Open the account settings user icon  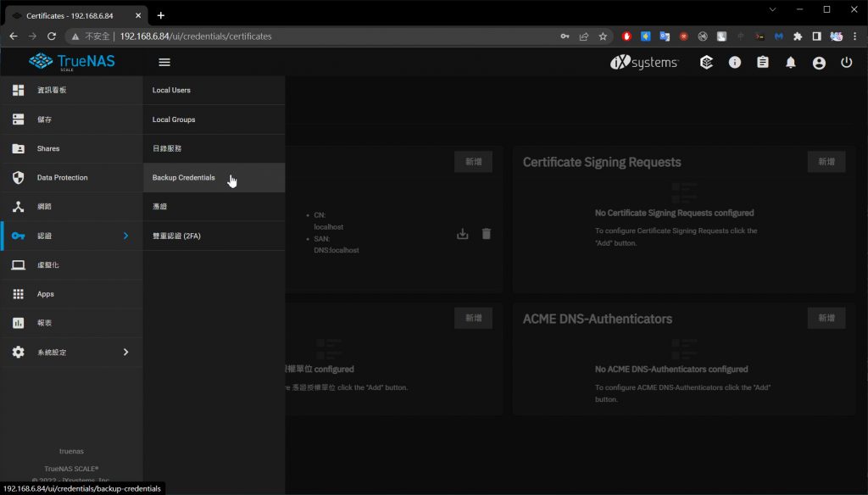point(818,63)
